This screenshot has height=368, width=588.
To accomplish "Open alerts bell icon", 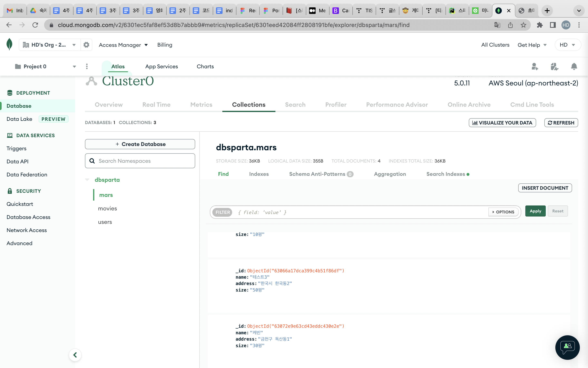I will pos(574,66).
